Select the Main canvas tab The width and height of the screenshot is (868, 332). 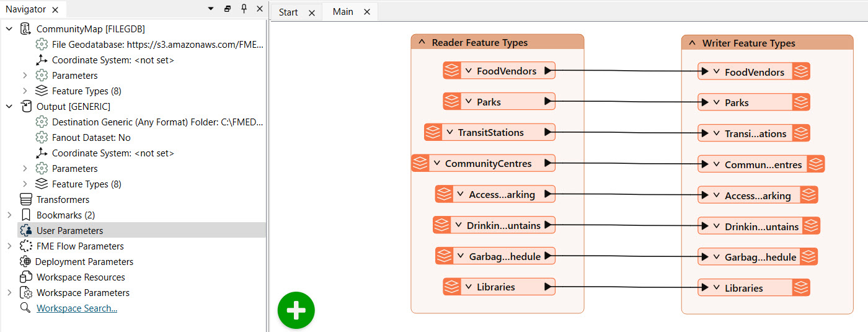[343, 12]
